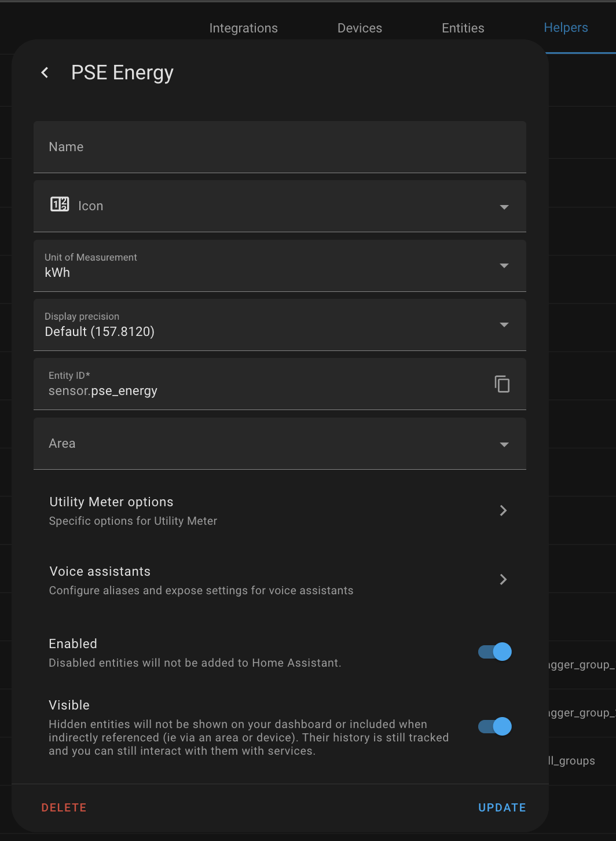Copy the Entity ID using the copy icon
The width and height of the screenshot is (616, 841).
[x=501, y=383]
